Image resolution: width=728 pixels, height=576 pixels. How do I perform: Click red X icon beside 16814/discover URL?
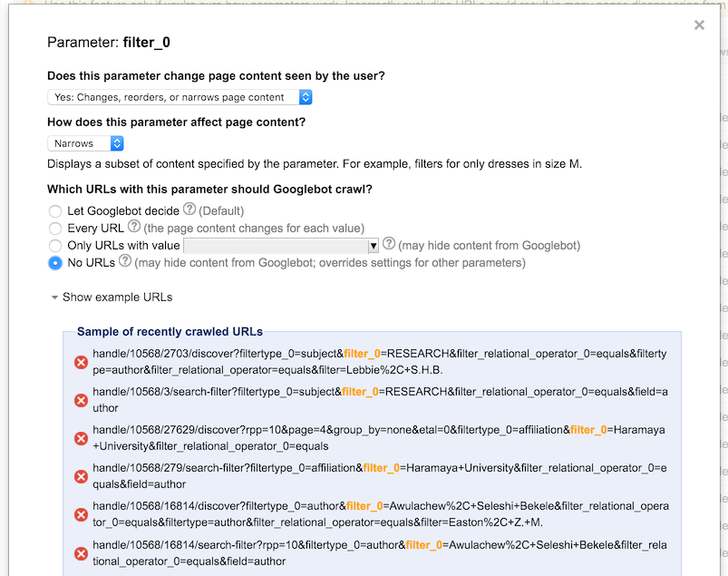[x=82, y=514]
